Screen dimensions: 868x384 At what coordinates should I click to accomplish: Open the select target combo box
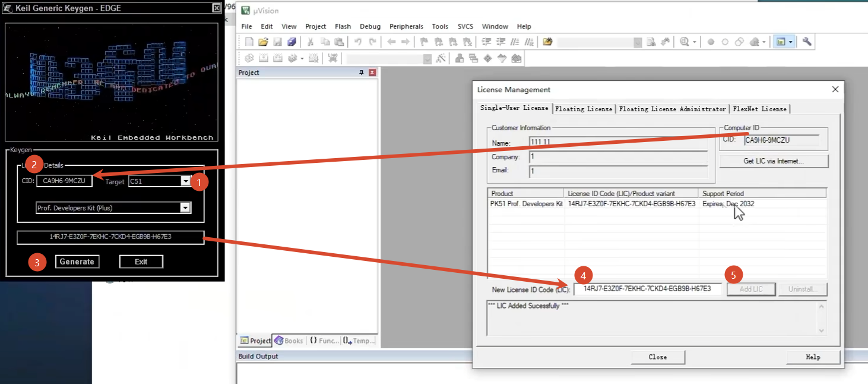point(389,59)
